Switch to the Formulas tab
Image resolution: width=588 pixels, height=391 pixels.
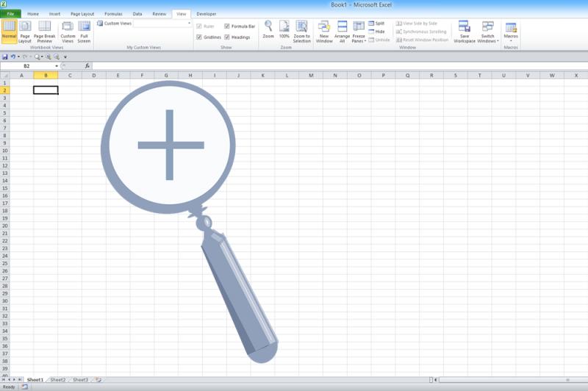pyautogui.click(x=113, y=14)
